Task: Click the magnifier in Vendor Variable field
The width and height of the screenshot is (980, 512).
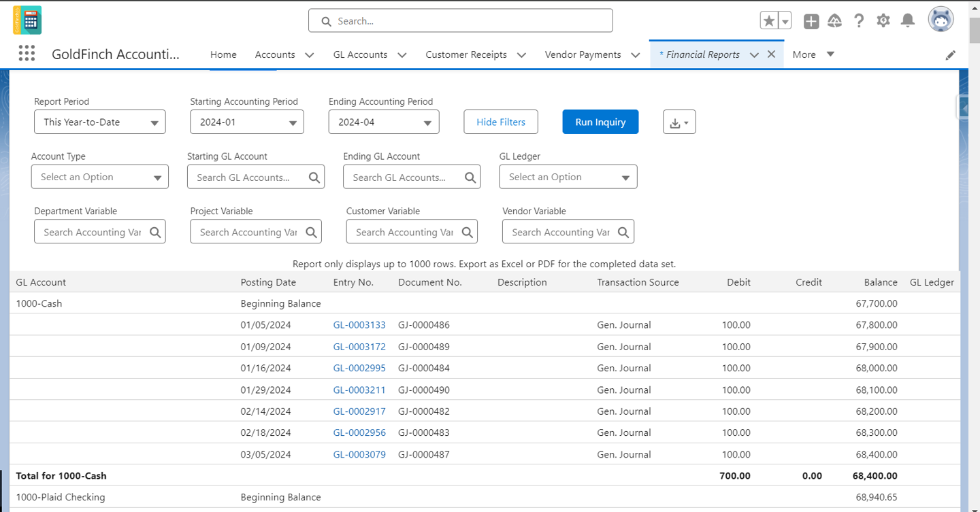Action: 623,232
